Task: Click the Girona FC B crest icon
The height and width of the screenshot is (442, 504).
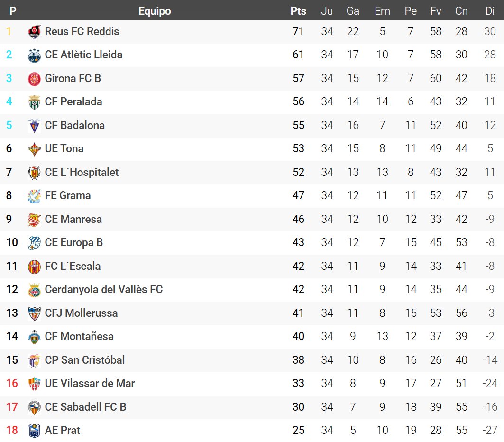Action: point(35,79)
